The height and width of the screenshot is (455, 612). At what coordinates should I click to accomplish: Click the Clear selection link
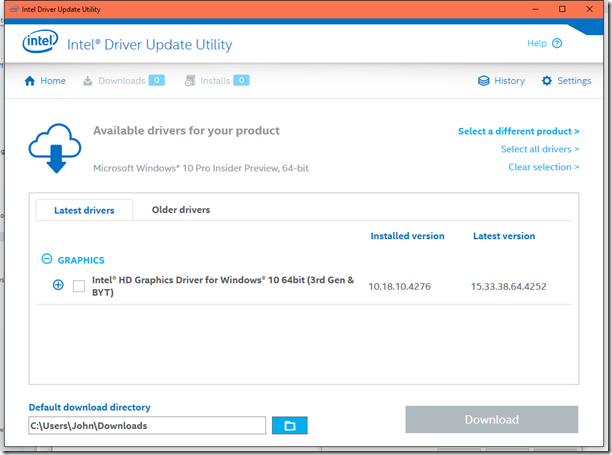[543, 167]
